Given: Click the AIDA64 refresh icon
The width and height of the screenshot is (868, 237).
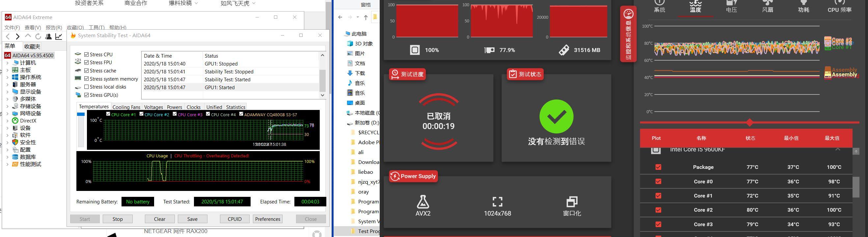Looking at the screenshot, I should coord(38,36).
